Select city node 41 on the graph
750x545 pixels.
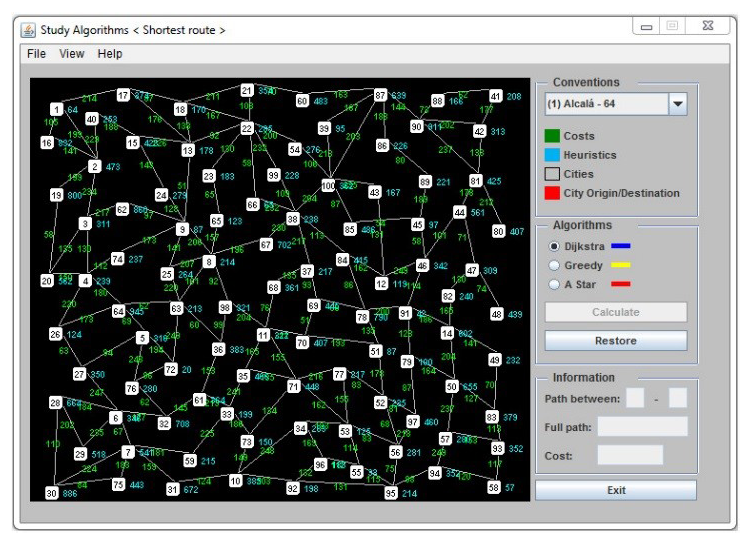496,96
